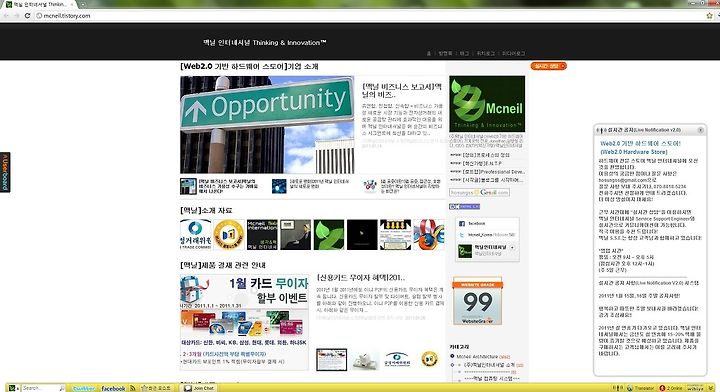Open the Translator tool in the bottom toolbar
Viewport: 720px width, 392px height.
pyautogui.click(x=641, y=388)
